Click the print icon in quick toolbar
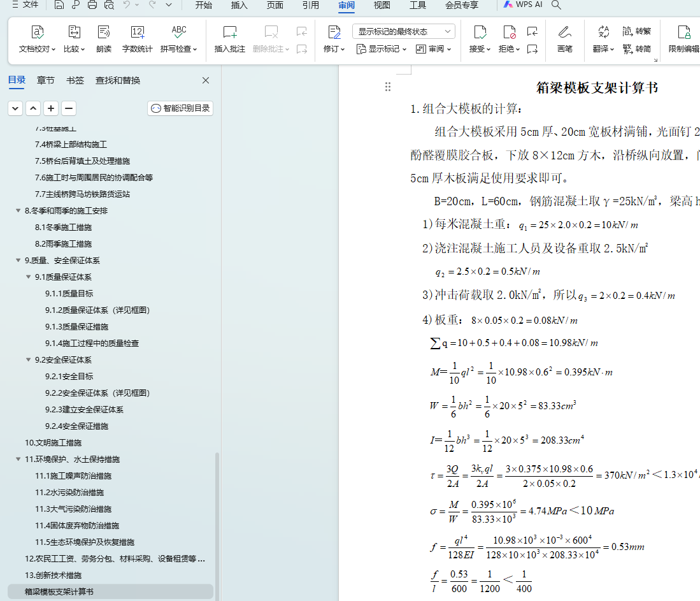The width and height of the screenshot is (700, 601). (x=92, y=5)
